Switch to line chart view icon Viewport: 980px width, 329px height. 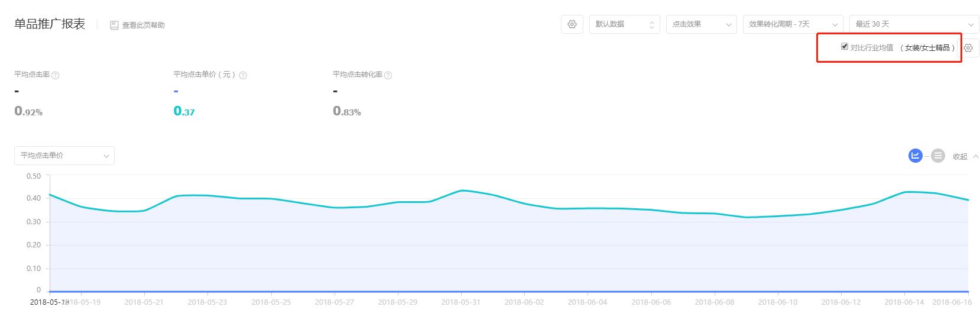tap(916, 156)
